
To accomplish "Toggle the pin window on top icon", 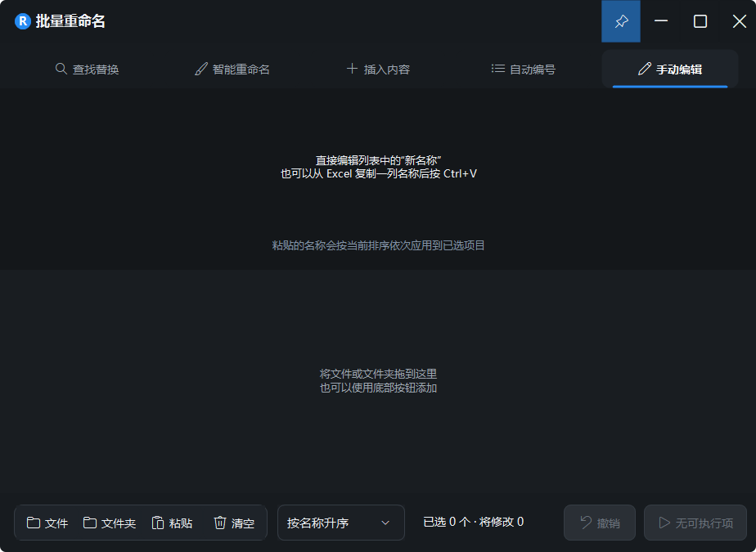I will (621, 21).
